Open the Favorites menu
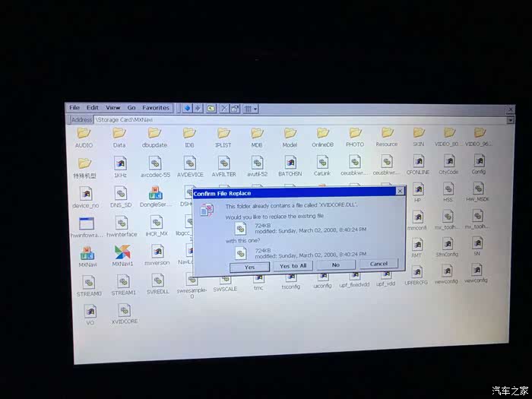 pos(156,108)
